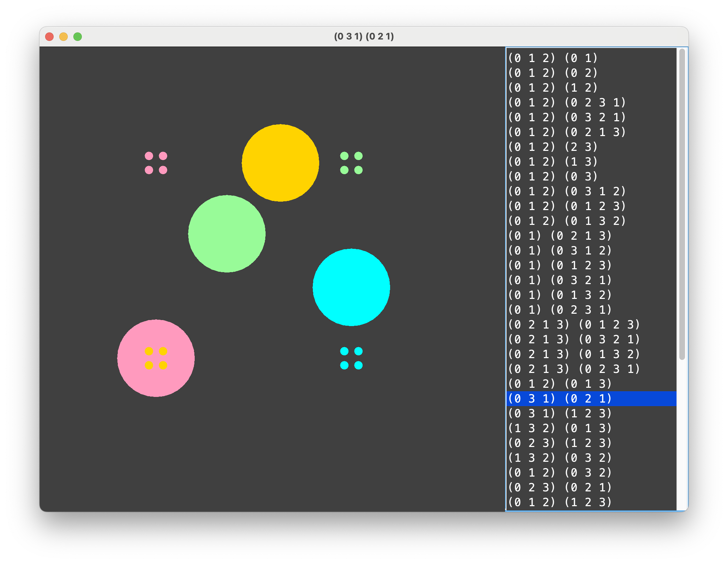The image size is (728, 564).
Task: Click the large cyan circle
Action: coord(351,287)
